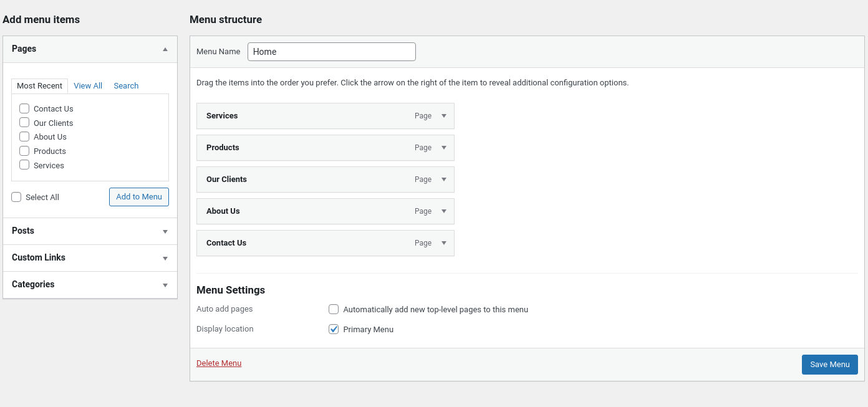Expand the Posts section
Screen dimensions: 868x407
point(165,231)
